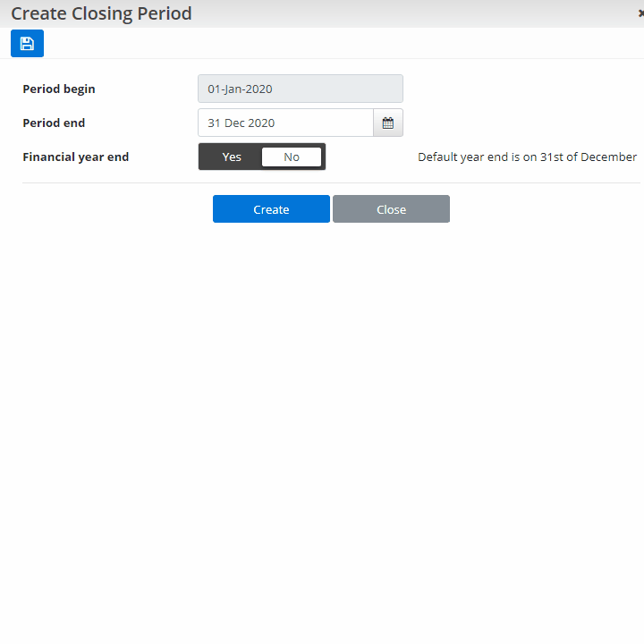Click the 01-Jan-2020 date text

240,89
